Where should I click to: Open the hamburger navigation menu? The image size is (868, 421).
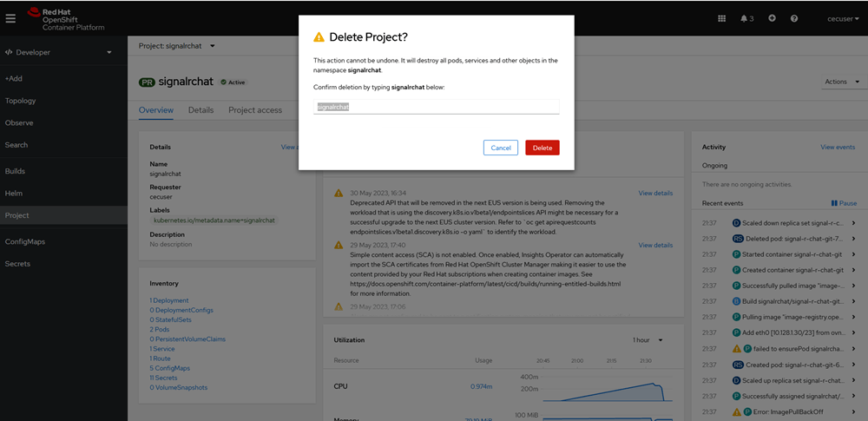click(10, 18)
